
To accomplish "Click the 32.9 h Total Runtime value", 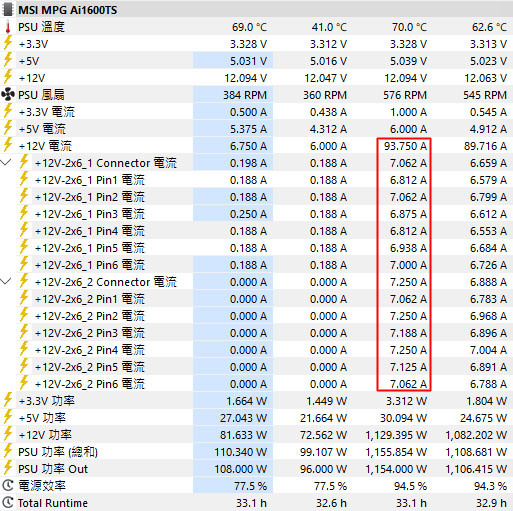I will [x=492, y=503].
